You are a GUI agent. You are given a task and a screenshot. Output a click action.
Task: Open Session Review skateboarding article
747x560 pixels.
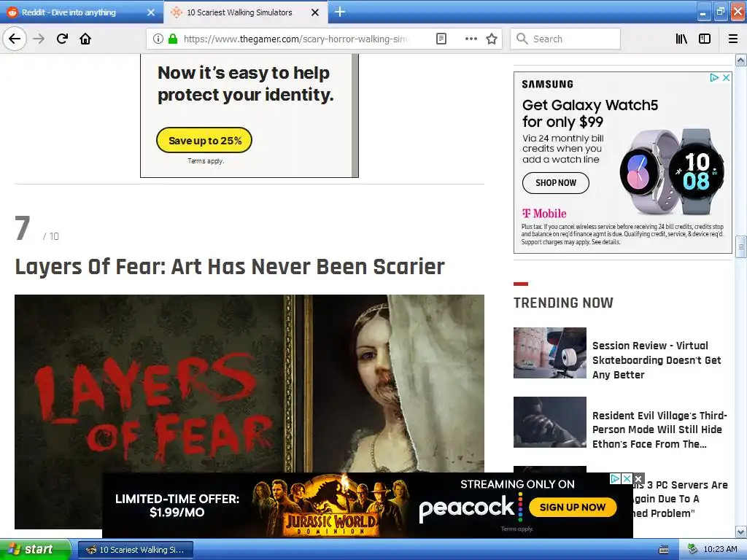[x=657, y=360]
